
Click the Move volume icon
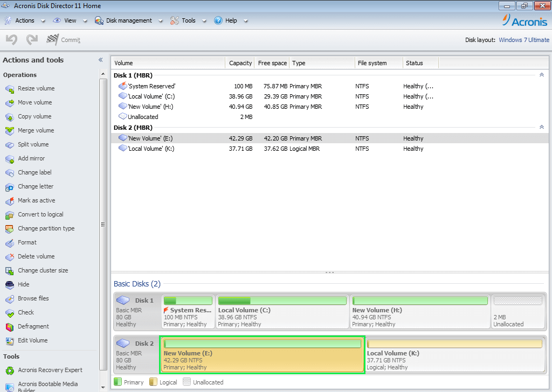pyautogui.click(x=10, y=103)
